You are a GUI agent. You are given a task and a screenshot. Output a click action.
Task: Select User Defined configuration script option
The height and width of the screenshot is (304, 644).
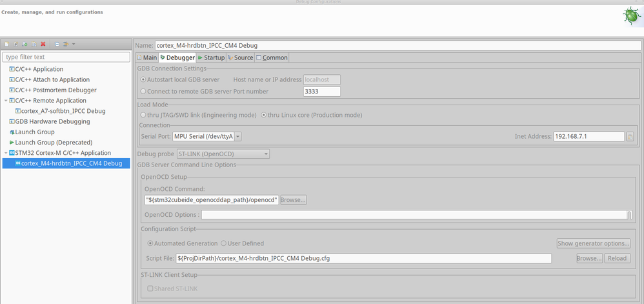point(223,243)
